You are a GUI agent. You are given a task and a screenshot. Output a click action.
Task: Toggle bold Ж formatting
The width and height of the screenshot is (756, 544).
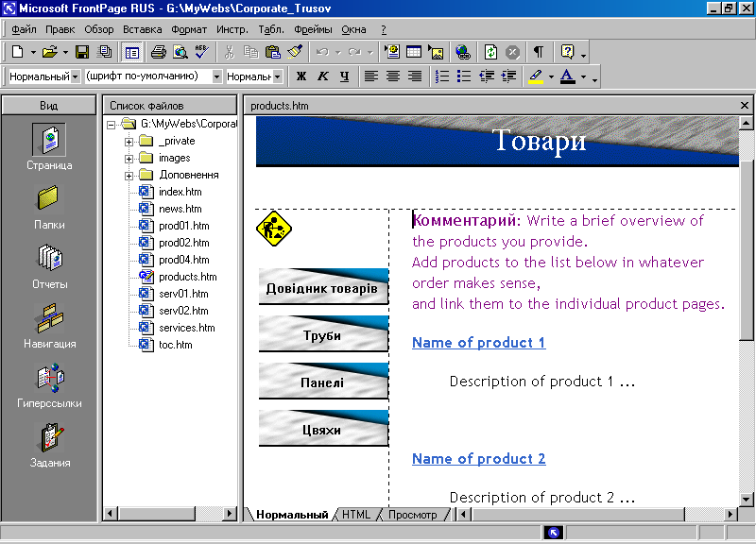301,76
